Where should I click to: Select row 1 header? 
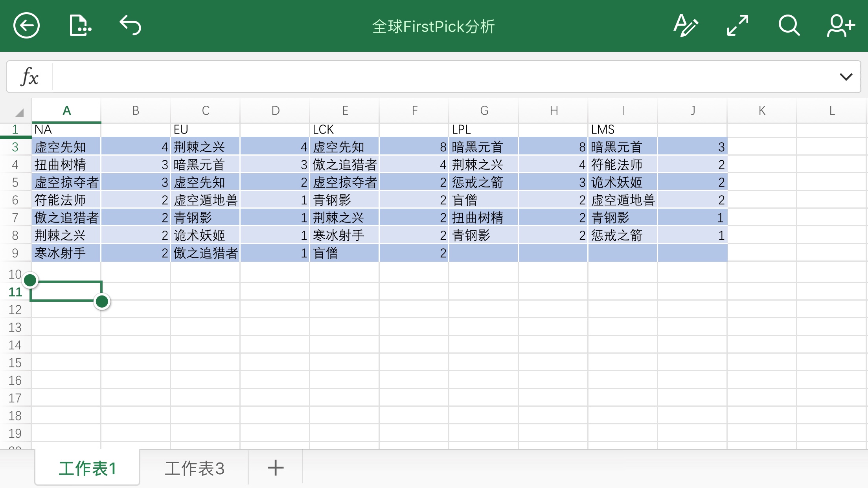[15, 130]
